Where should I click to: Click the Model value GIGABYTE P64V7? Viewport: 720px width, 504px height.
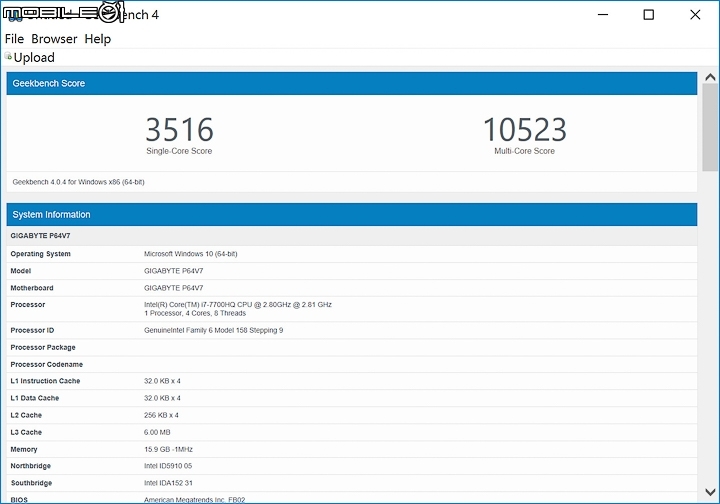(174, 271)
